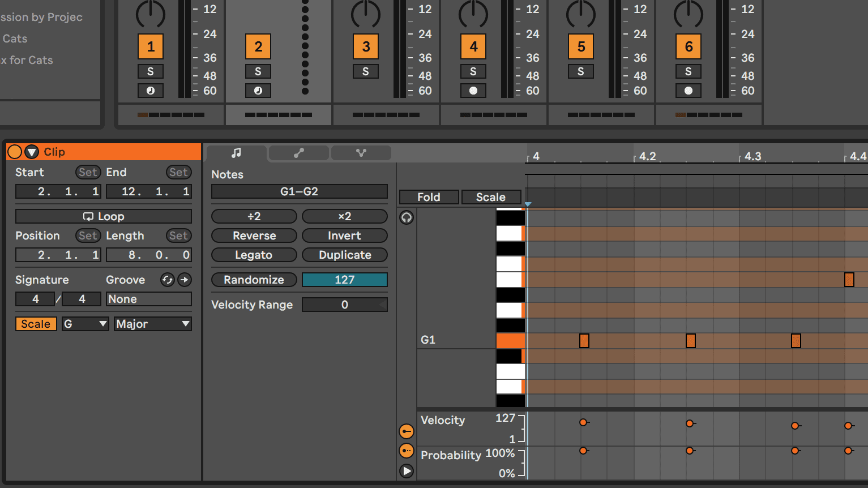The height and width of the screenshot is (488, 868).
Task: Collapse the Clip panel triangle
Action: (x=32, y=152)
